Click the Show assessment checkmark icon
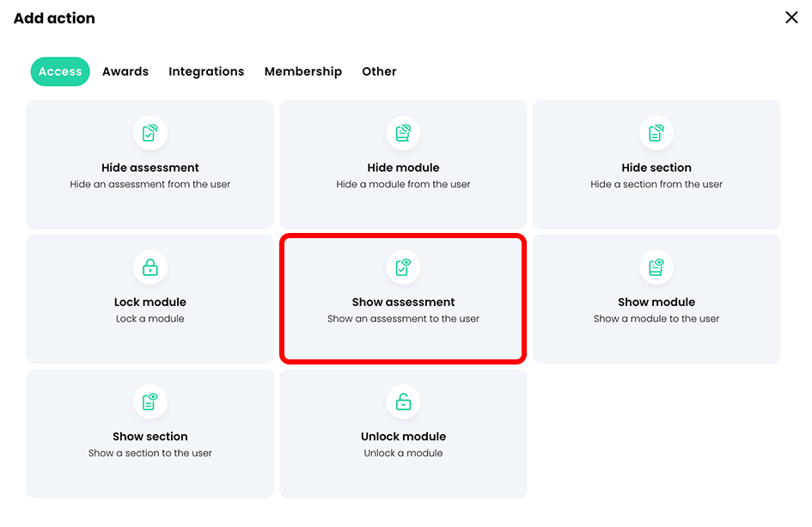Image resolution: width=812 pixels, height=527 pixels. point(403,267)
